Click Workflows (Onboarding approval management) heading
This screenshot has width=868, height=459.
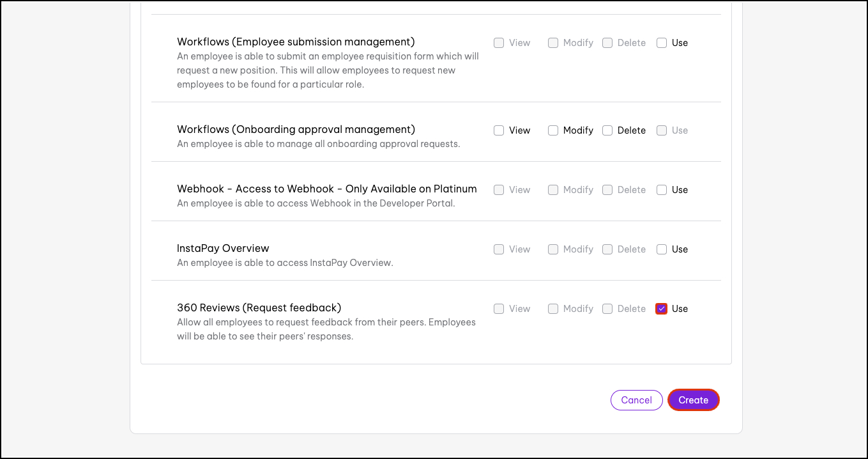[x=296, y=129]
